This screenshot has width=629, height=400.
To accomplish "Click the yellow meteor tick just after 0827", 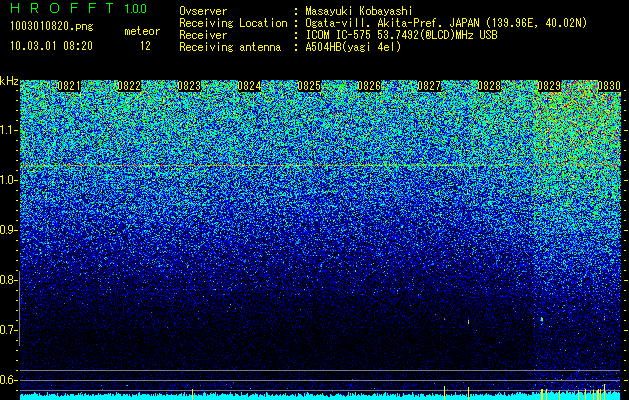I will (x=444, y=393).
